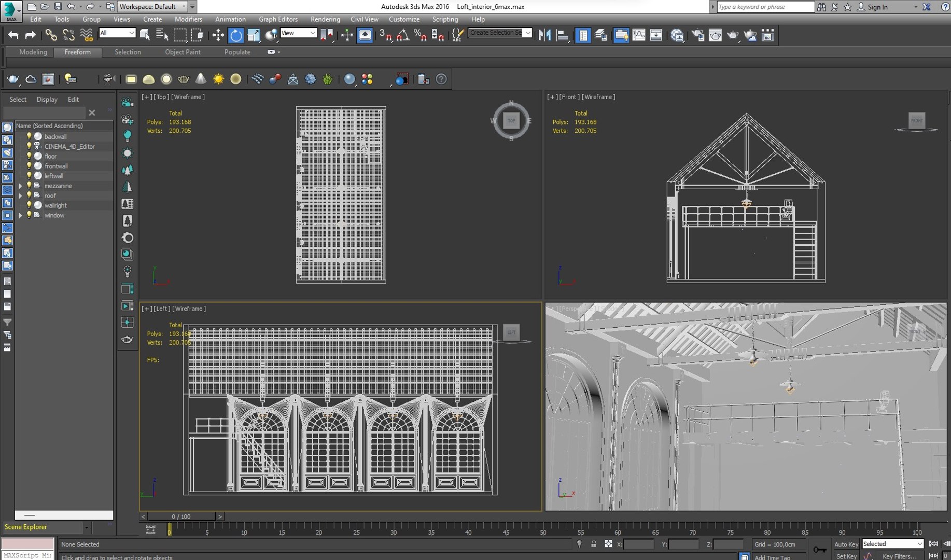Expand the window tree node
This screenshot has height=560, width=951.
tap(20, 215)
